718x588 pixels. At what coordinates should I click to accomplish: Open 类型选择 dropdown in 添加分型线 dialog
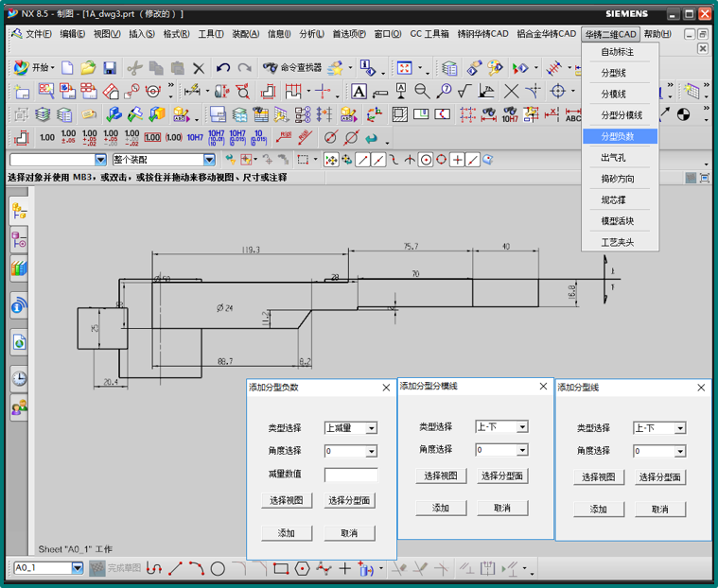tap(680, 428)
